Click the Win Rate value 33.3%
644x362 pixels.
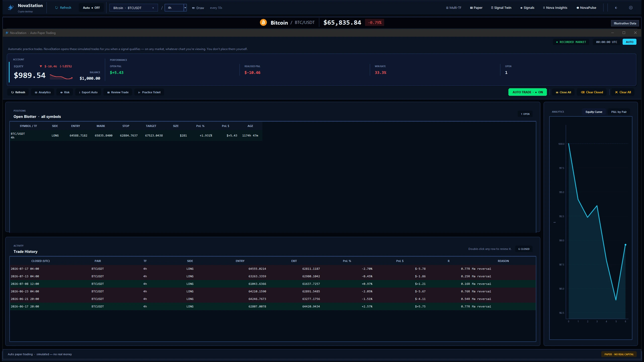(380, 73)
